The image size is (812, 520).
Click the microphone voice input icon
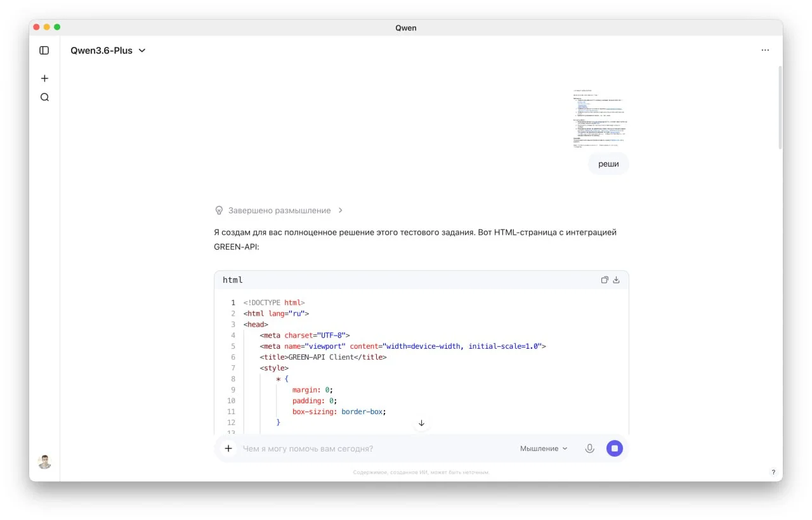(x=589, y=448)
